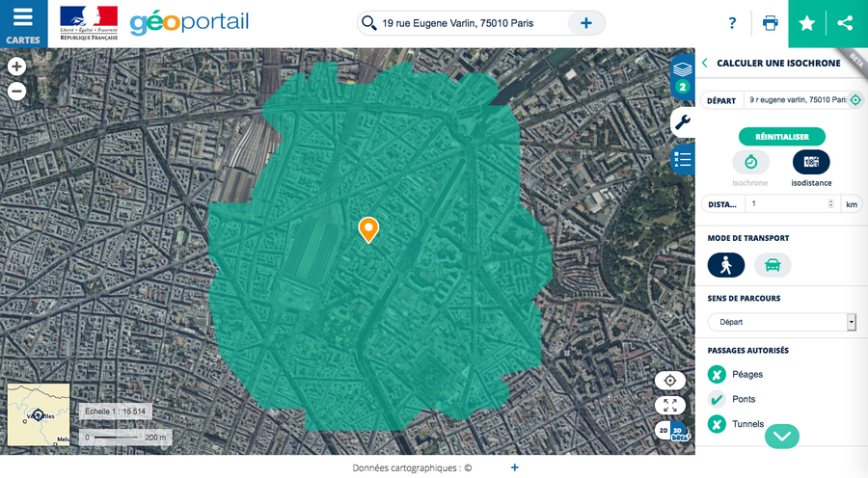
Task: Select the République Française logo
Action: 89,23
